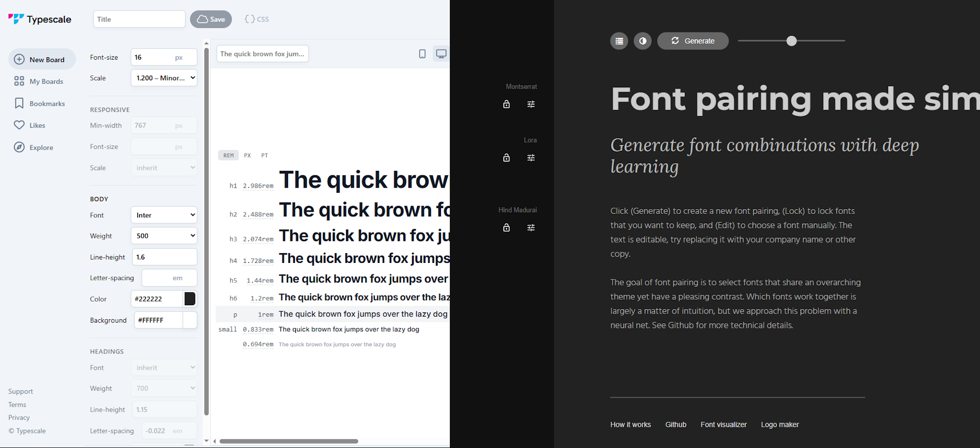Screen dimensions: 980x448
Task: Open Headings Weight 700 dropdown
Action: click(x=164, y=388)
